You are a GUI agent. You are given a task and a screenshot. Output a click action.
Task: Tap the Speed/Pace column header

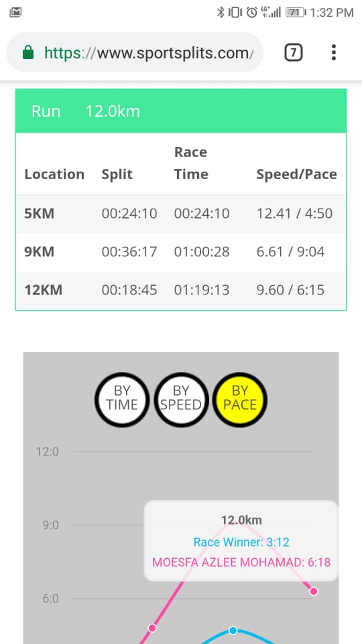click(x=296, y=174)
